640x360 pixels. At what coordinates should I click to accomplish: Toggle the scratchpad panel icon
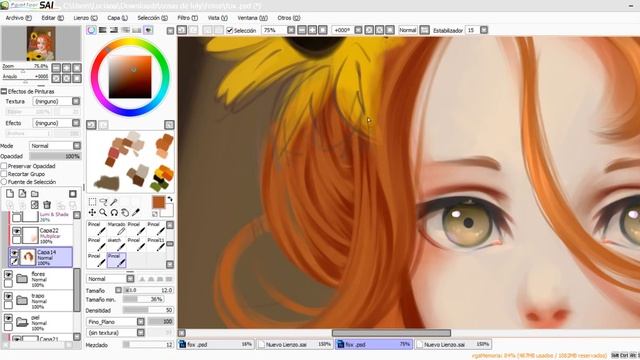148,30
